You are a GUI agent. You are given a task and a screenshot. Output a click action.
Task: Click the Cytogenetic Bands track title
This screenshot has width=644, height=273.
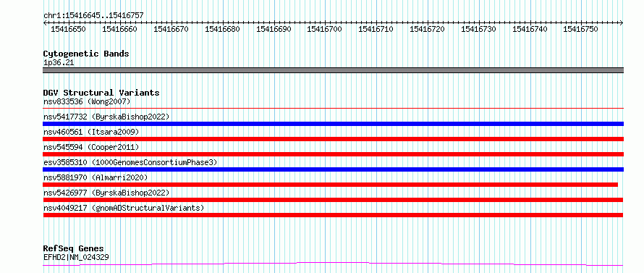tap(86, 54)
